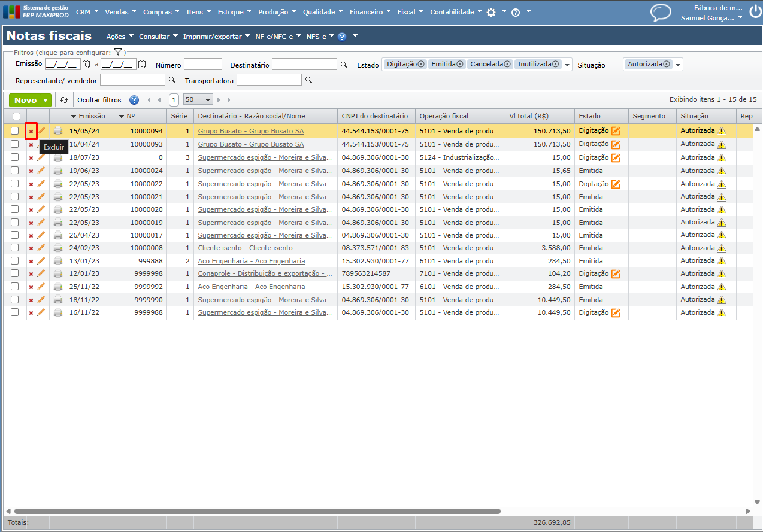Click the Número filter input field
The height and width of the screenshot is (532, 763).
(x=203, y=65)
